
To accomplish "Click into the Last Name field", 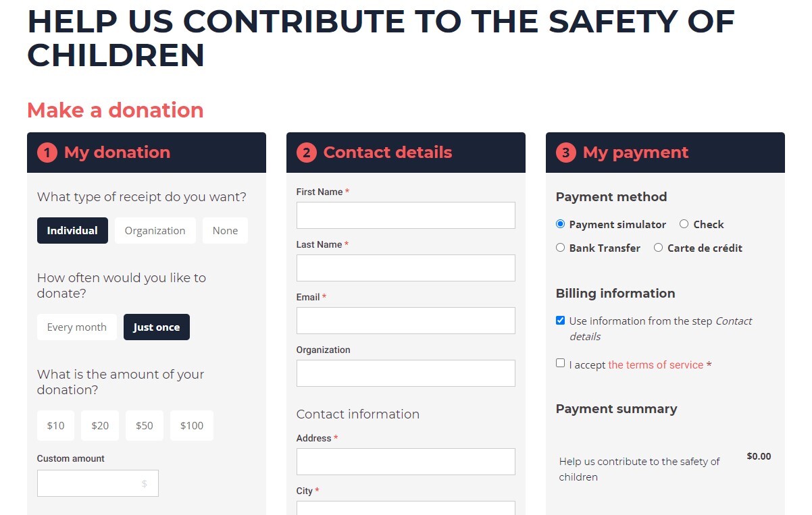I will 405,268.
